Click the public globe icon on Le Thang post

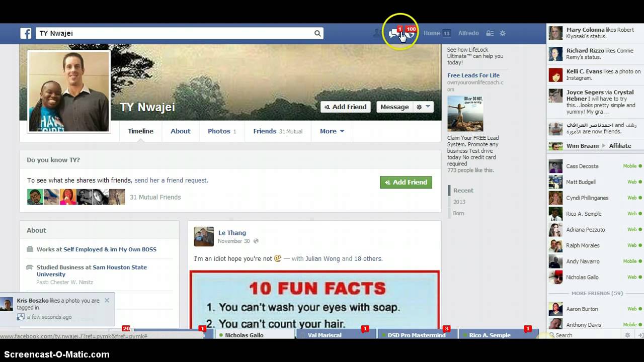256,241
